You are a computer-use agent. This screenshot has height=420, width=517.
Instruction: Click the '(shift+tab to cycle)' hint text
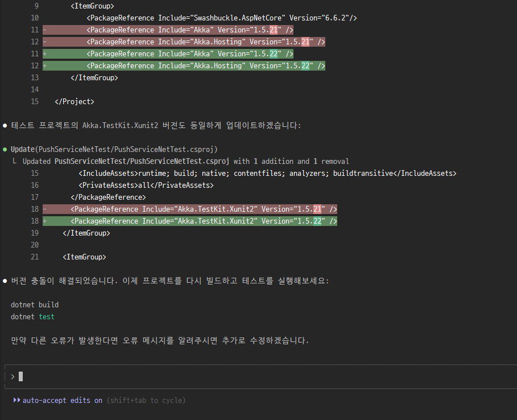coord(146,400)
